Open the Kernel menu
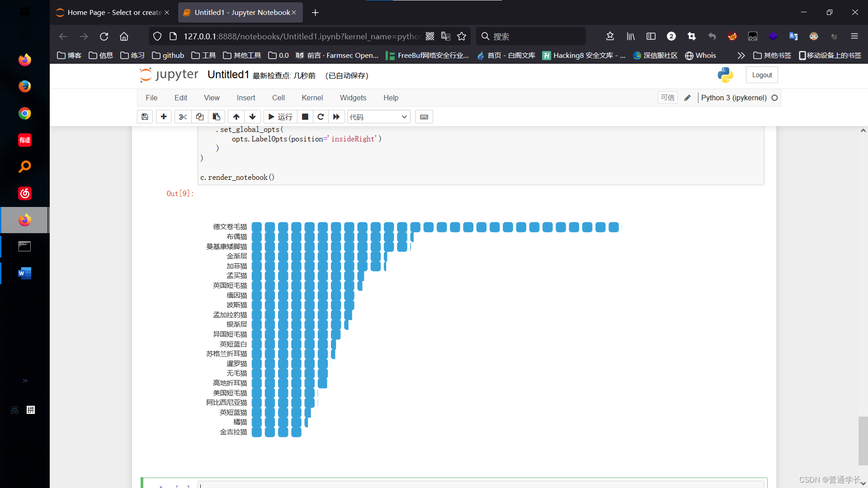The width and height of the screenshot is (868, 488). point(312,98)
